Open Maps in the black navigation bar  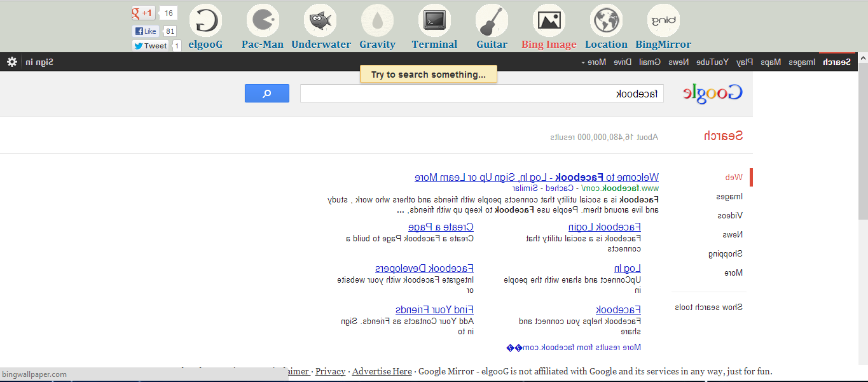[x=771, y=62]
